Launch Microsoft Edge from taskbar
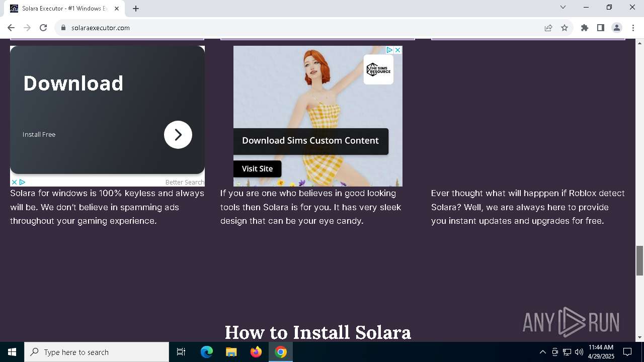 point(207,352)
